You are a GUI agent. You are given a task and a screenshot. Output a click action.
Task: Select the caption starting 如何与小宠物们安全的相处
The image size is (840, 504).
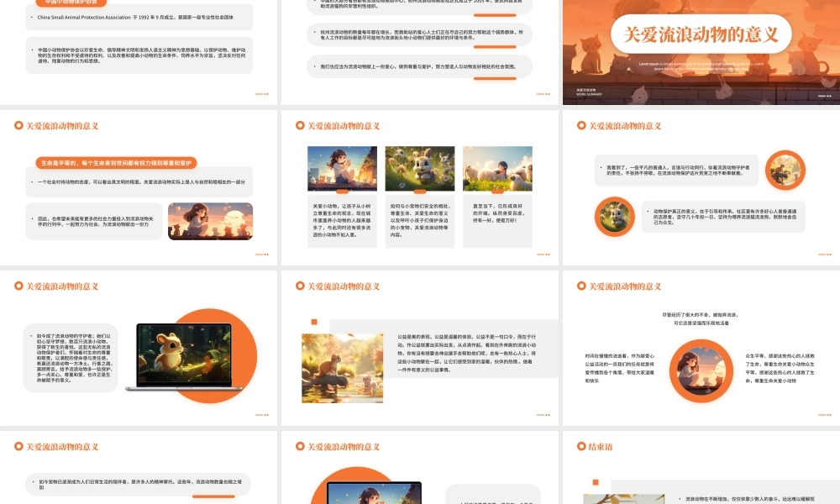(420, 220)
